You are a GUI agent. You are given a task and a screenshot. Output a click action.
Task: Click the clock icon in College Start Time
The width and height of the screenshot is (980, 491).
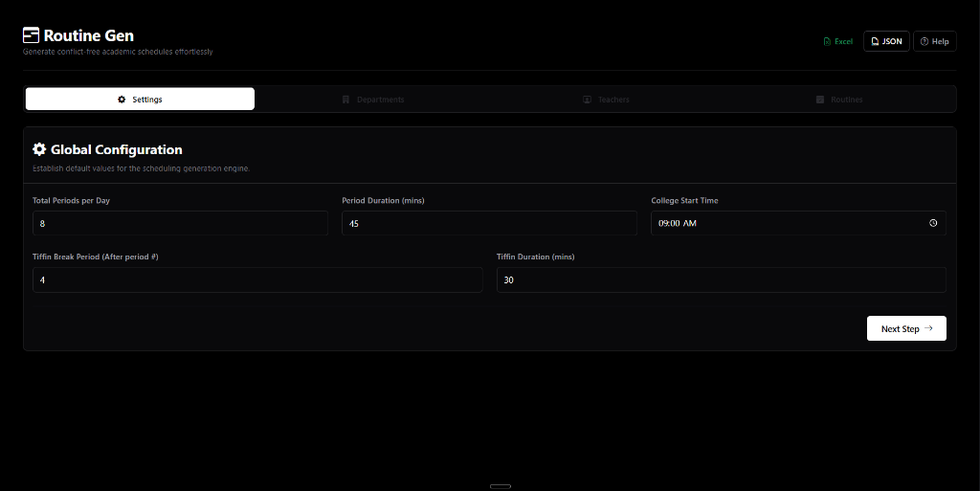(x=933, y=223)
